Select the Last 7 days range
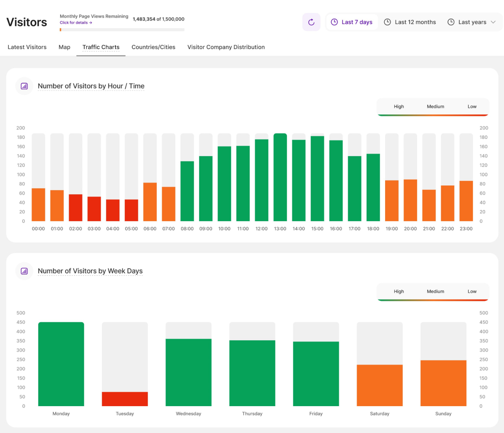 [x=357, y=22]
